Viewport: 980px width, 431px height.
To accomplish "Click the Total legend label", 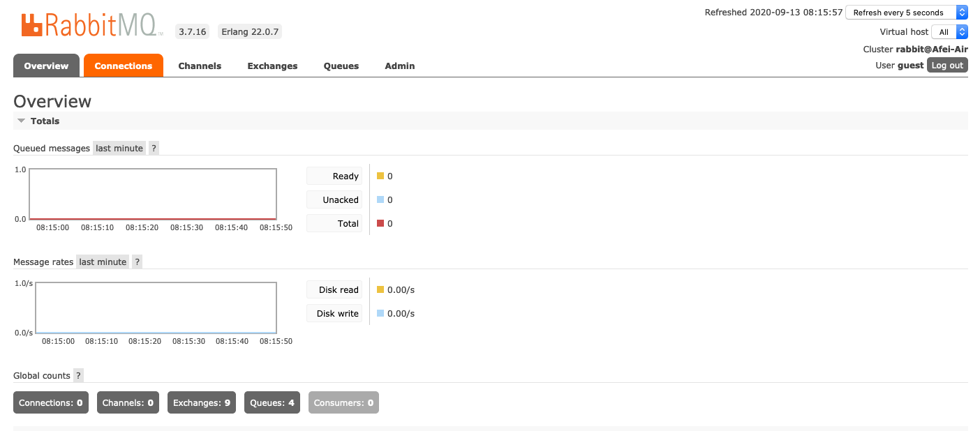I will (334, 224).
